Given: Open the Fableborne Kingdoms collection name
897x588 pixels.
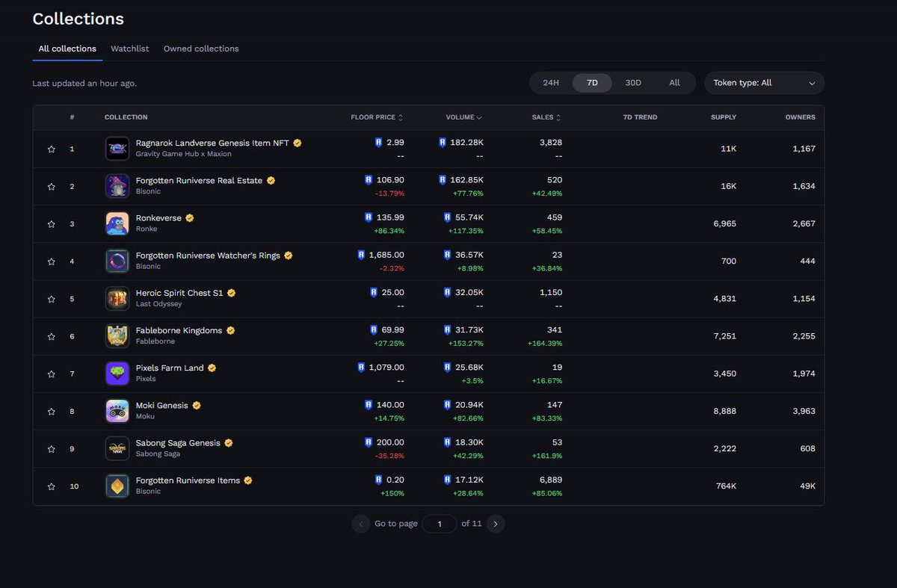Looking at the screenshot, I should (179, 330).
